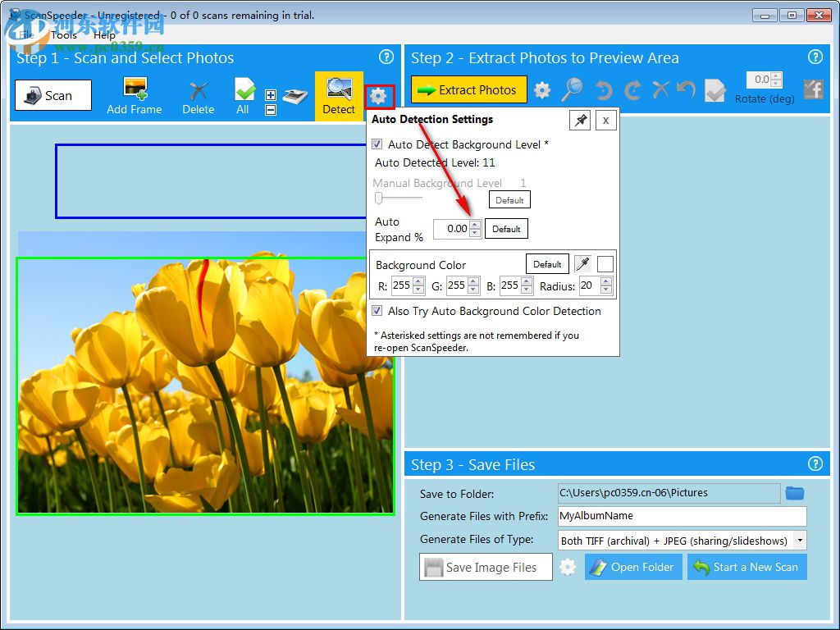This screenshot has height=630, width=840.
Task: Increase Auto Expand % with up arrow
Action: click(x=475, y=225)
